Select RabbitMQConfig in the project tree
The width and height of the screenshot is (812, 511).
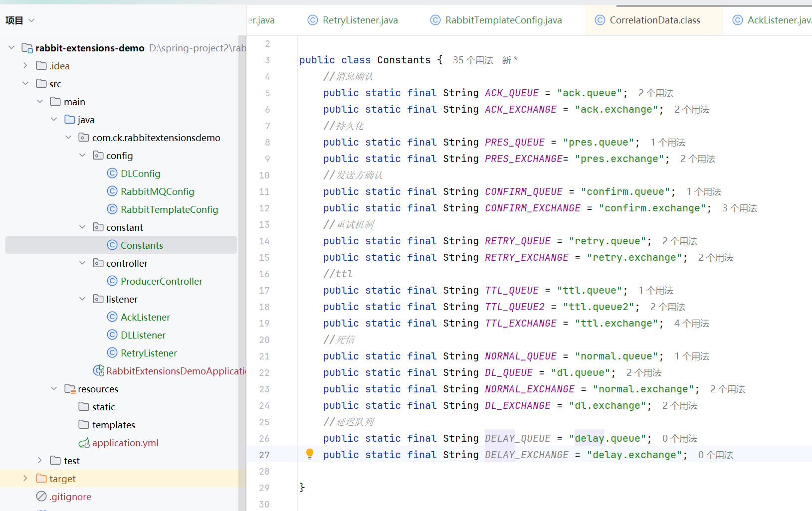click(x=158, y=191)
